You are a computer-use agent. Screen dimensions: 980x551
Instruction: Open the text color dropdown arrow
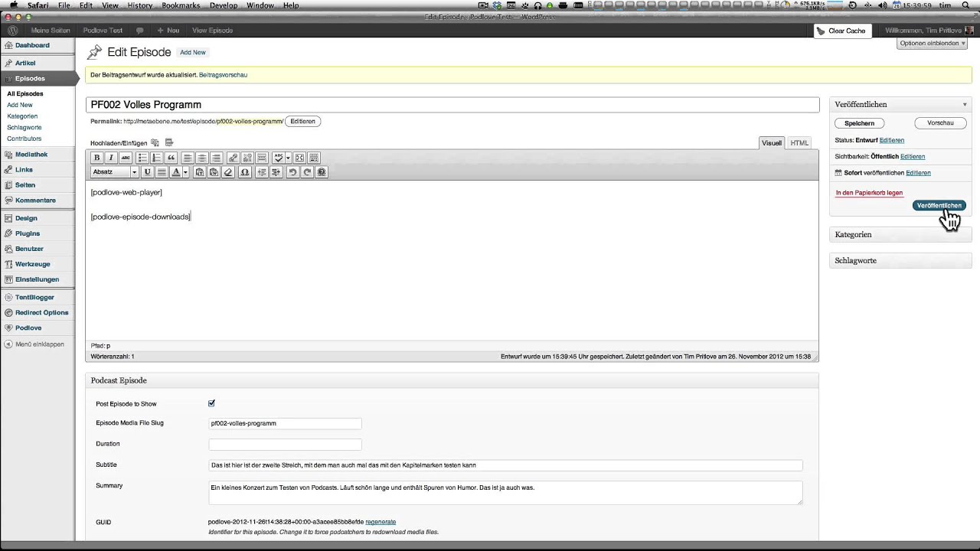coord(185,172)
